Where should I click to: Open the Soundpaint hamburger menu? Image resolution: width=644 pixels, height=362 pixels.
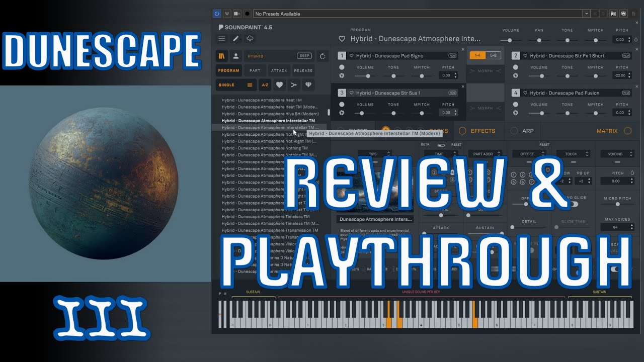222,38
